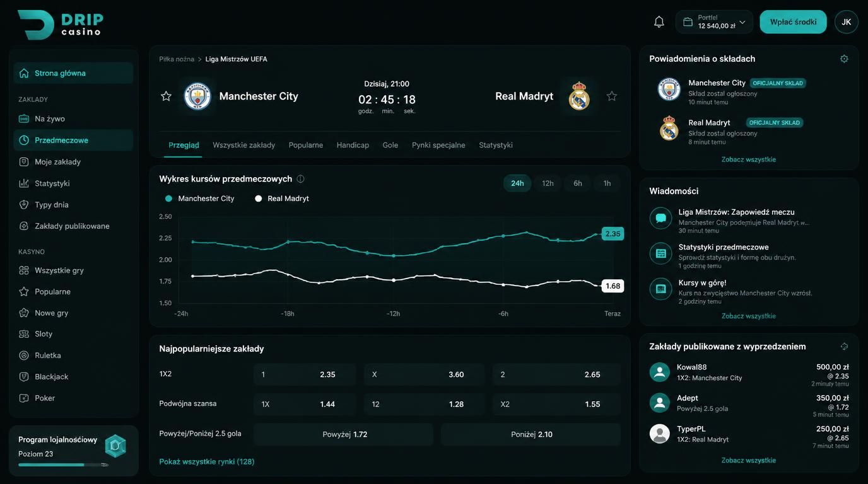
Task: Click the Real Madryt crest in match header
Action: click(x=578, y=96)
